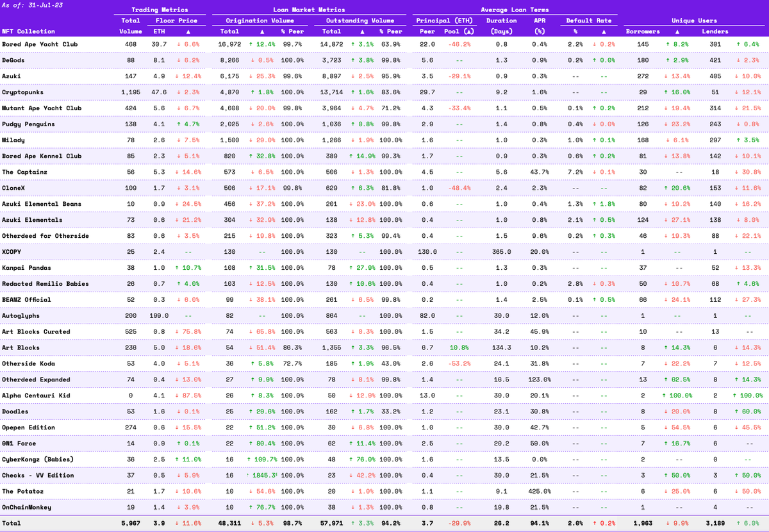Select the 'Autoglyphs' row name
The height and width of the screenshot is (532, 769).
coord(21,315)
